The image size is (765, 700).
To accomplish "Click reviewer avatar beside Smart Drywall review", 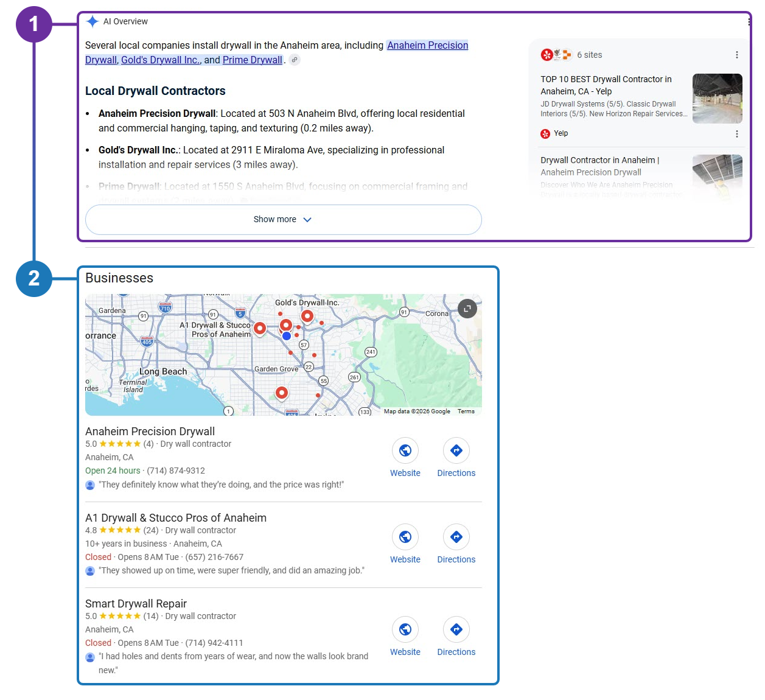I will coord(90,657).
